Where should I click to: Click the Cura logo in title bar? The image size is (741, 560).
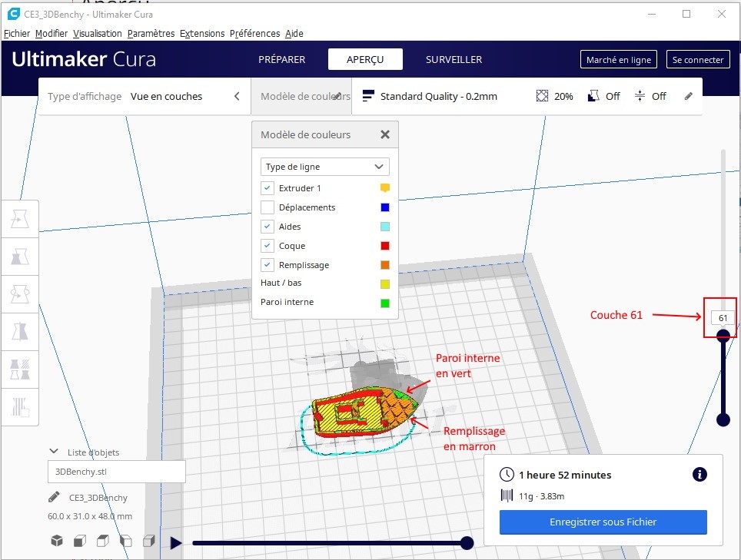(x=14, y=14)
